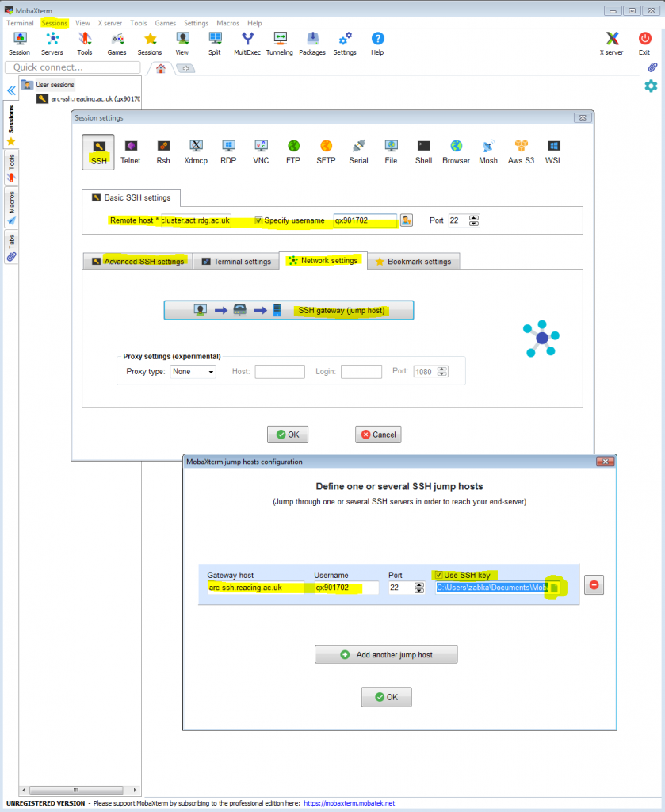Toggle the RDP session type selection
The image size is (665, 812).
(x=227, y=151)
